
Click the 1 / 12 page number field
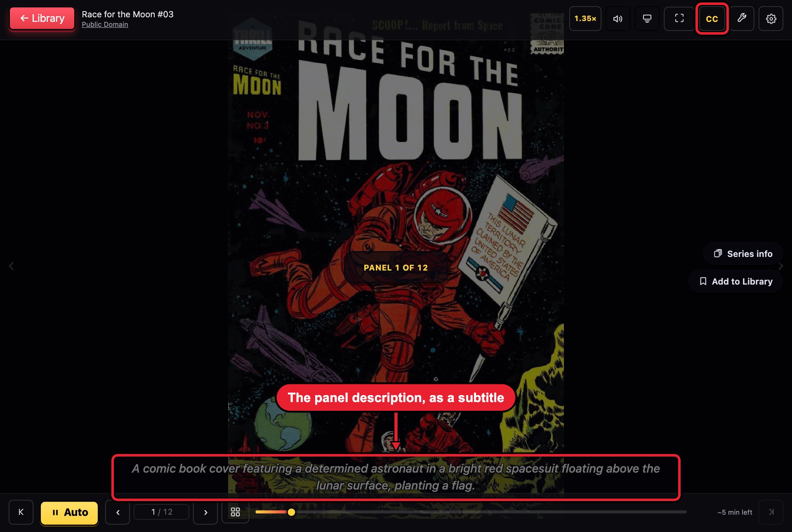point(162,512)
